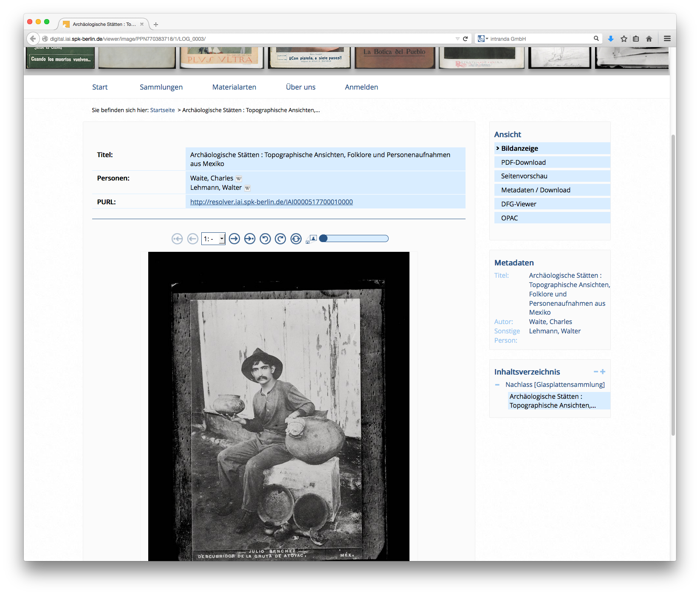Click the browser back button
The width and height of the screenshot is (700, 595).
point(33,39)
